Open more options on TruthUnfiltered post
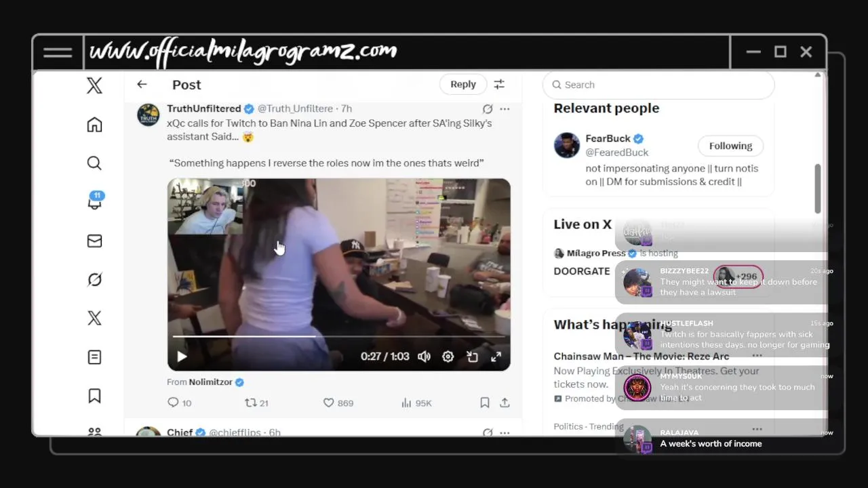 point(505,108)
